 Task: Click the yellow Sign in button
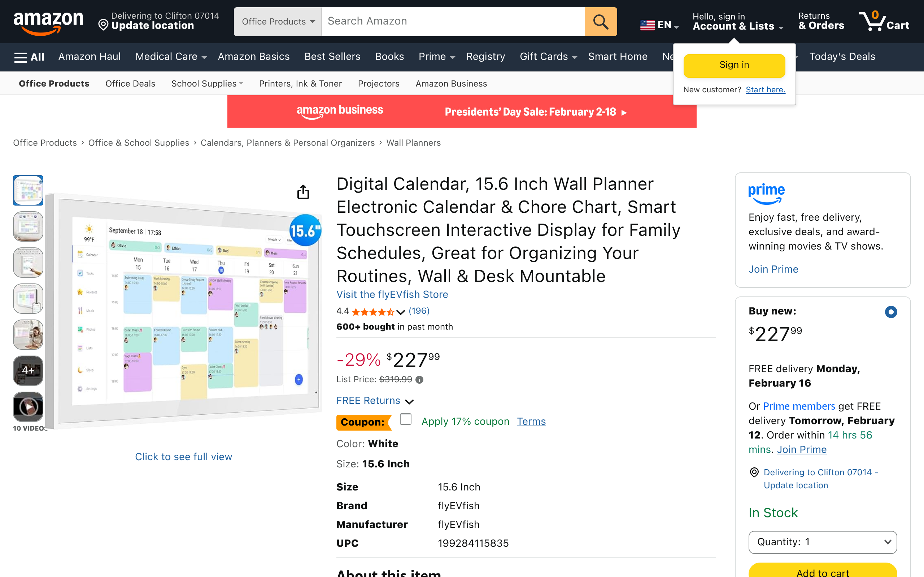[734, 65]
